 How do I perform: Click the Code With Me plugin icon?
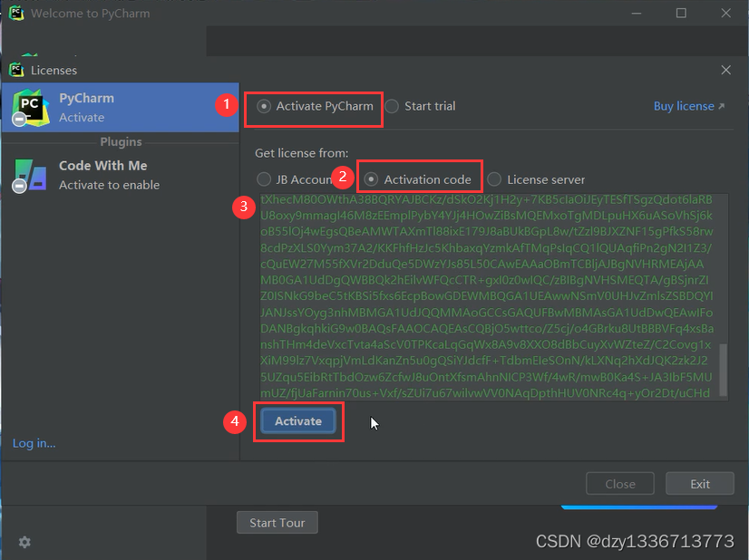point(30,175)
